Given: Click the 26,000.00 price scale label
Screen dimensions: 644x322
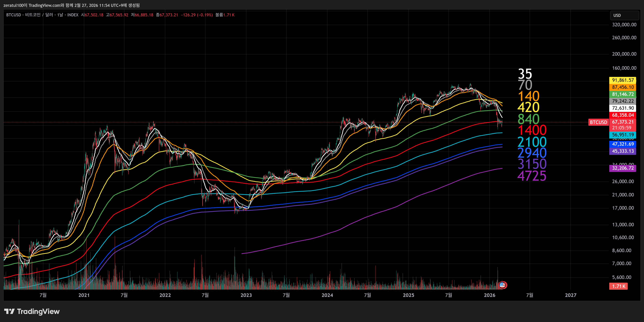Looking at the screenshot, I should (623, 181).
